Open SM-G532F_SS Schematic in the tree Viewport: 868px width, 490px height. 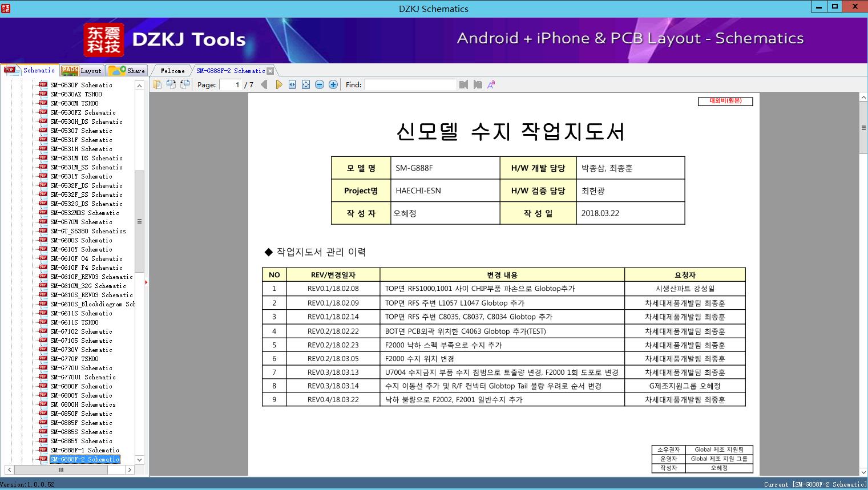[x=86, y=195]
